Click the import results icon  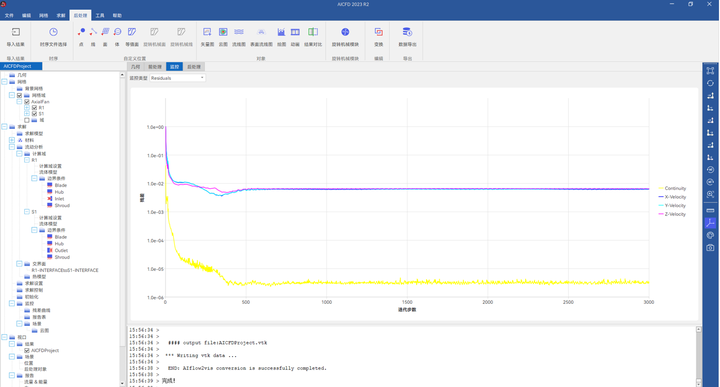16,32
